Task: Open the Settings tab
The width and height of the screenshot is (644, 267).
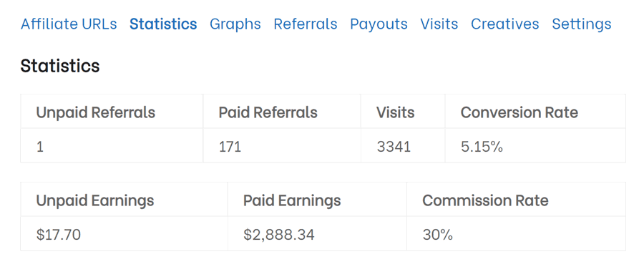Action: click(581, 24)
